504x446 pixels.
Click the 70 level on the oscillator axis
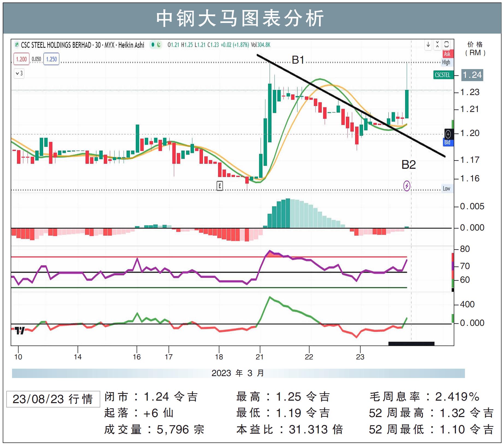(x=465, y=266)
